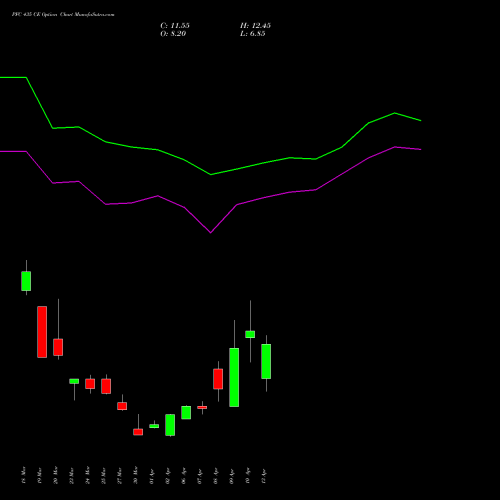Select the last green candle on the right

[266, 361]
